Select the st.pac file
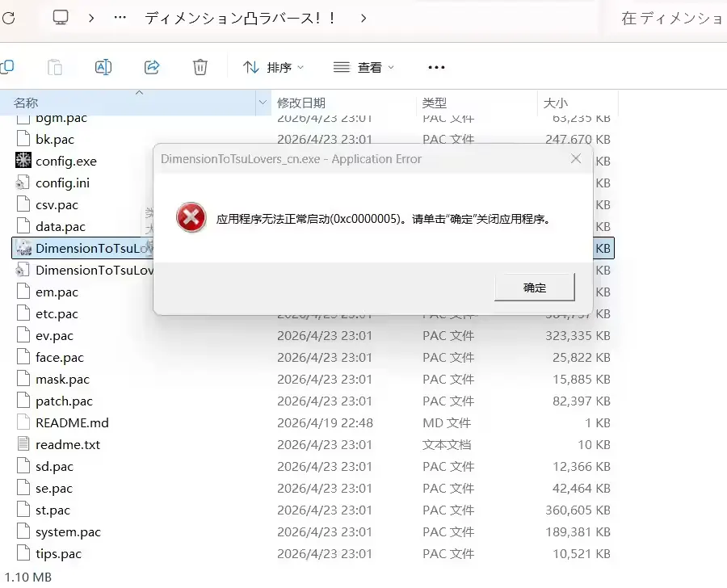Viewport: 727px width, 588px height. (x=53, y=510)
